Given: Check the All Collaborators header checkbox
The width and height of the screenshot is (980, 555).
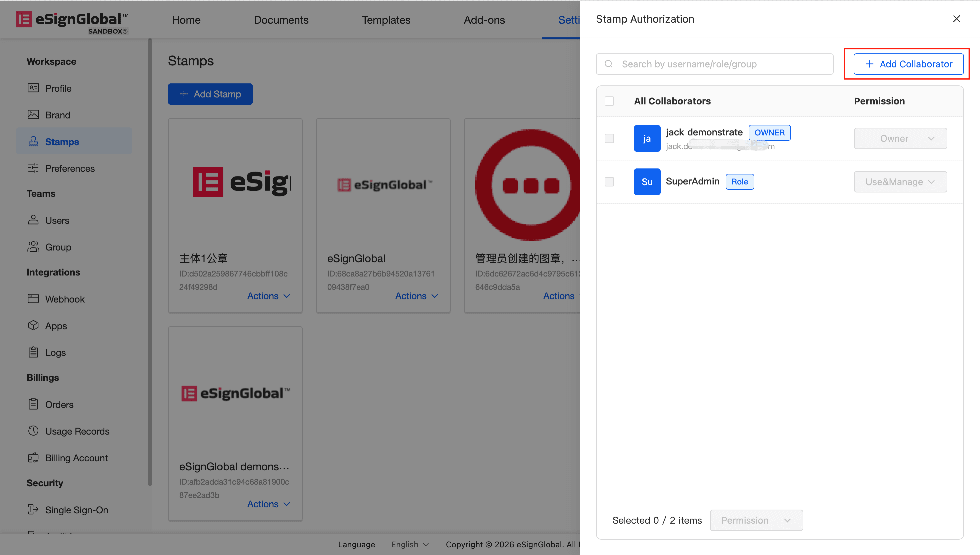Looking at the screenshot, I should [x=609, y=101].
